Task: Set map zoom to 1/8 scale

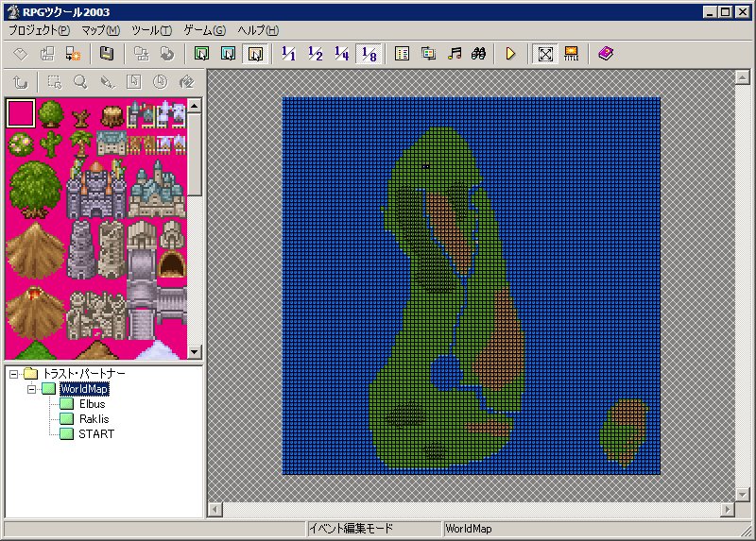Action: pos(369,54)
